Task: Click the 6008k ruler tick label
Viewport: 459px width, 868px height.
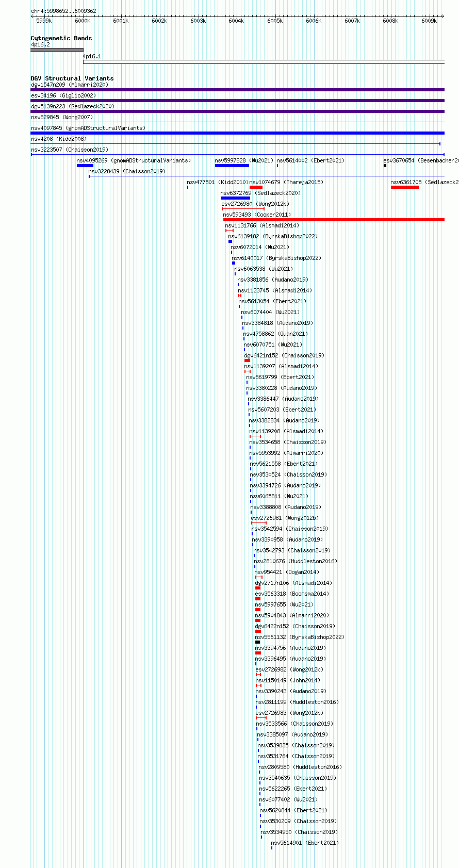Action: click(x=390, y=21)
